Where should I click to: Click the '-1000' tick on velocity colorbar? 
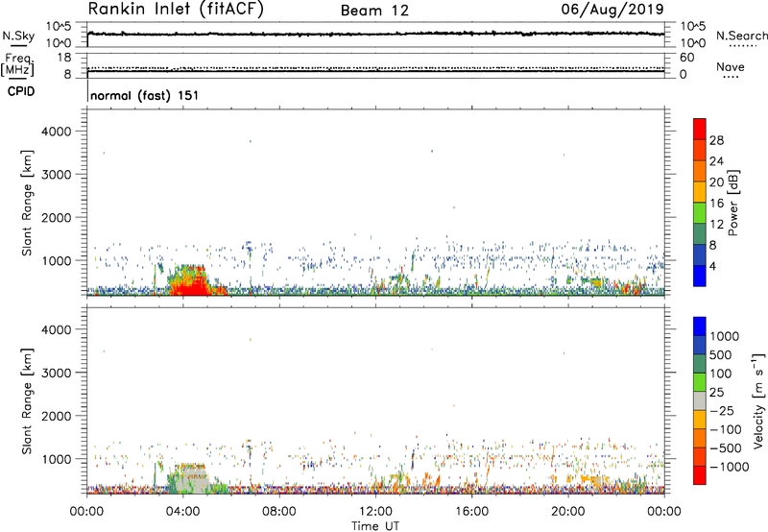730,467
